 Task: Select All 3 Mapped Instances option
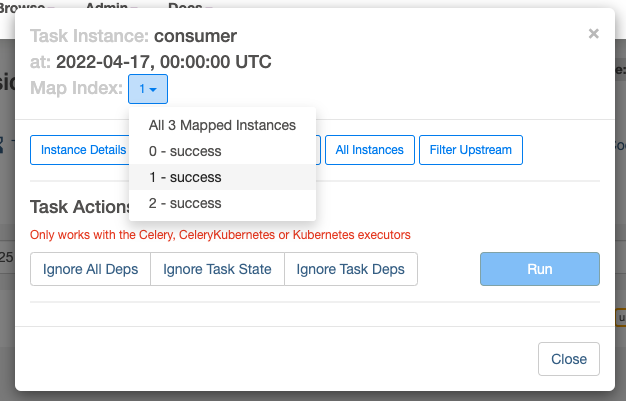tap(222, 125)
